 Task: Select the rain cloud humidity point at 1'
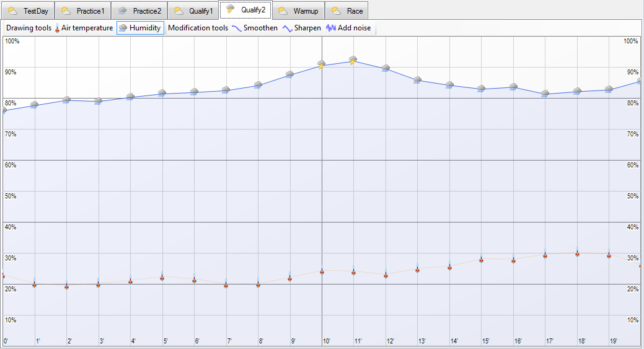click(35, 105)
